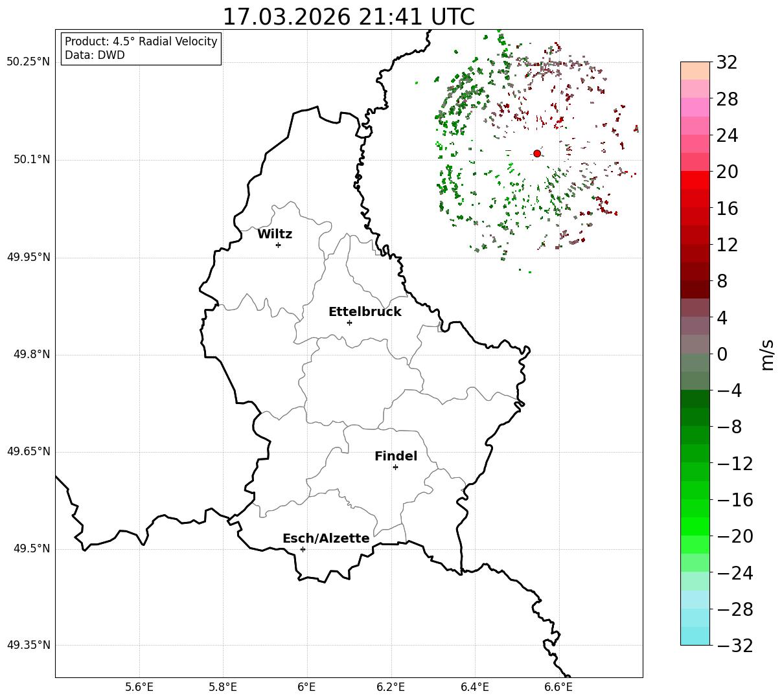Screen dimensions: 782x700
Task: Click the colorbar tick label 4
Action: pos(722,318)
